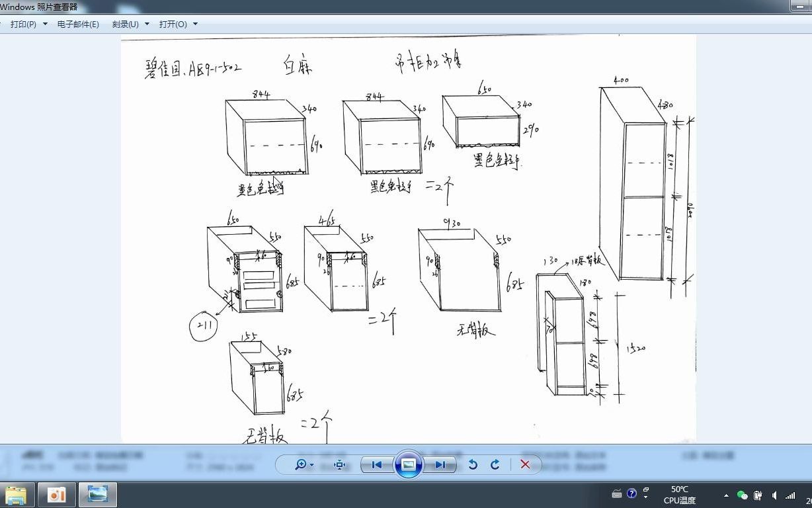812x508 pixels.
Task: Expand the 刻录(U) burn options dropdown
Action: 146,24
